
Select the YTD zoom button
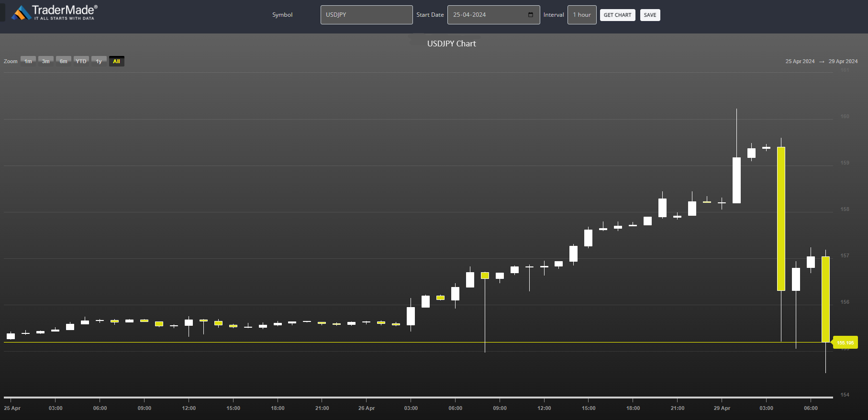(81, 61)
